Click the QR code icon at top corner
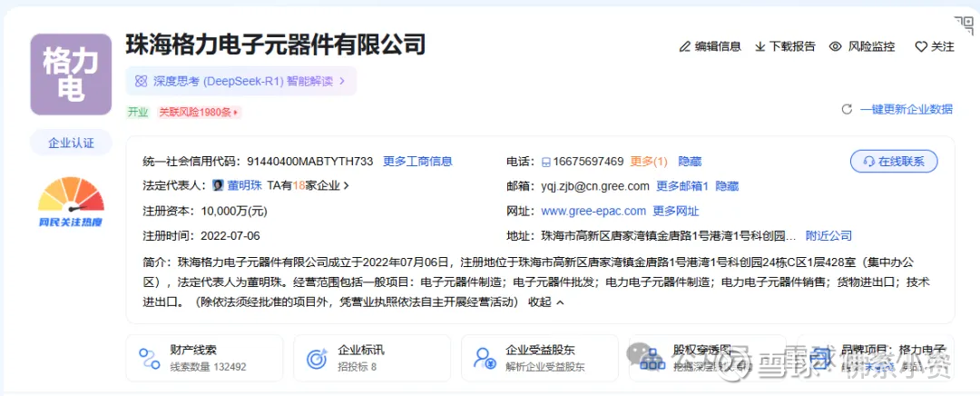The image size is (980, 396). (965, 25)
